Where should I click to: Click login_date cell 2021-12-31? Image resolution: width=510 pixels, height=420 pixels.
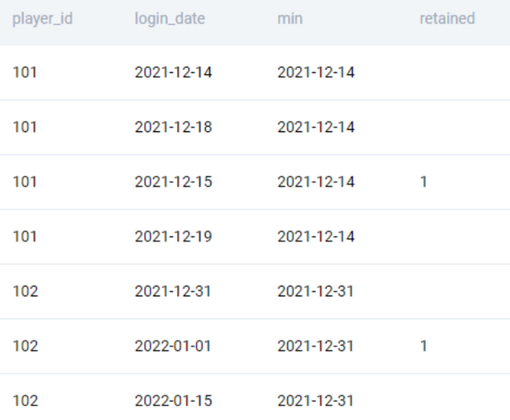tap(173, 291)
